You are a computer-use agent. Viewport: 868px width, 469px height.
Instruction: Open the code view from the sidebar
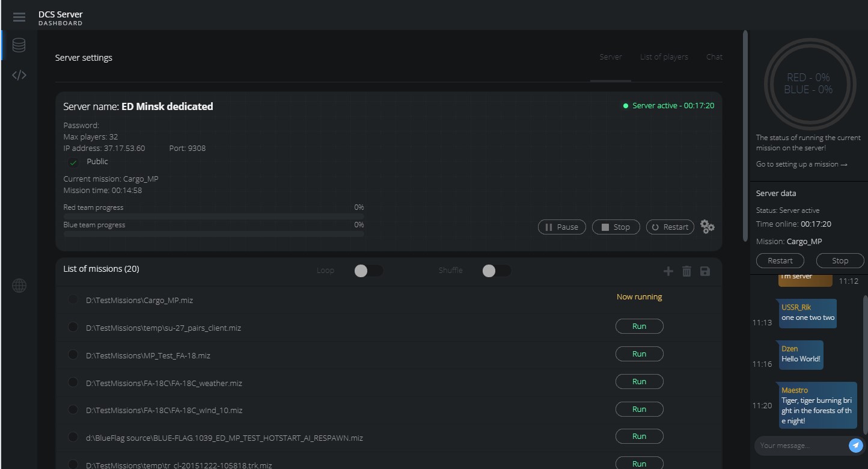(19, 75)
